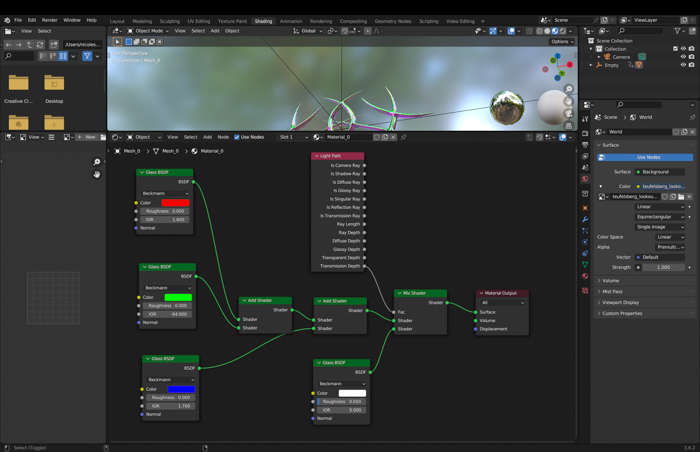Expand the Volume panel
Image resolution: width=700 pixels, height=452 pixels.
point(611,280)
